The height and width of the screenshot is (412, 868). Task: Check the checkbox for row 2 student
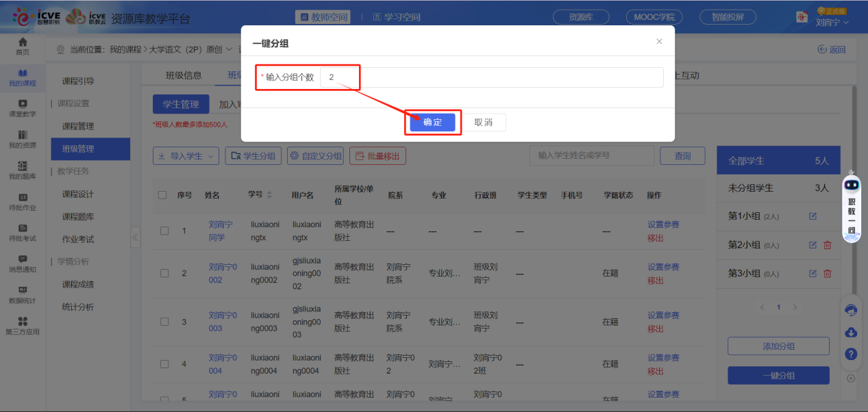(x=164, y=274)
